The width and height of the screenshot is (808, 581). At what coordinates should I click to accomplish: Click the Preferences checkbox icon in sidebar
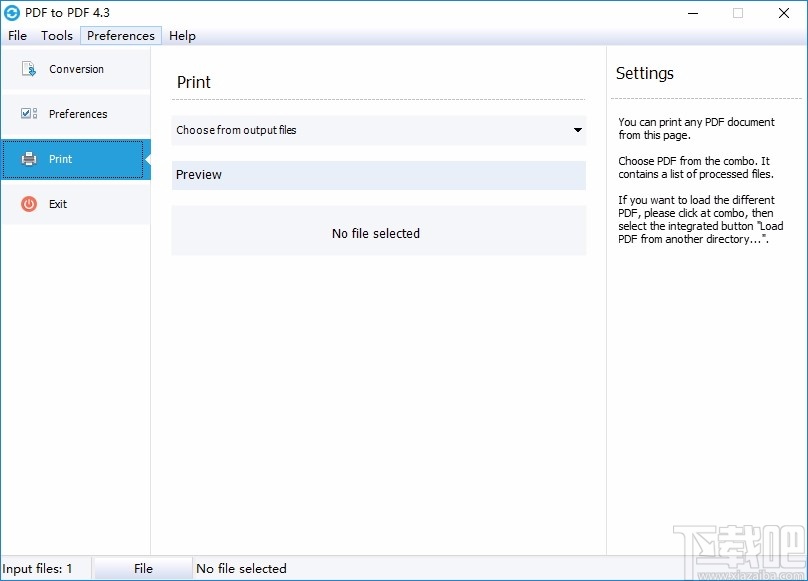pos(29,113)
